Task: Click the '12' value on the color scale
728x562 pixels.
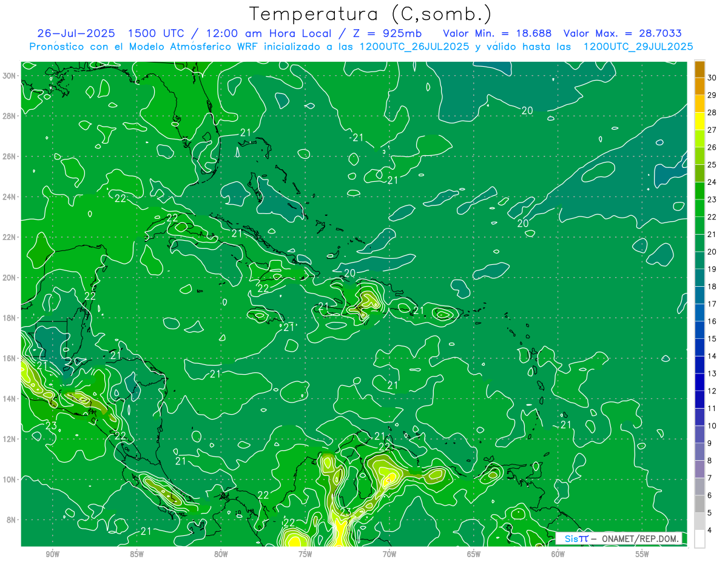Action: tap(712, 391)
